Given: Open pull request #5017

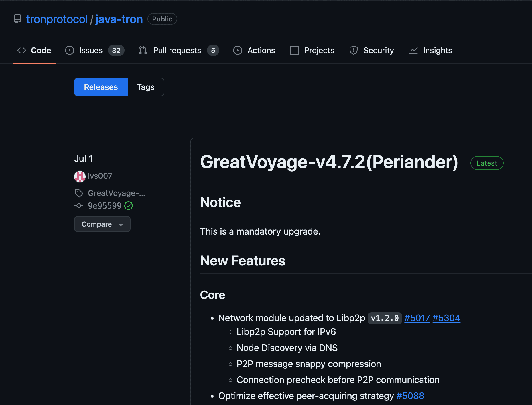Looking at the screenshot, I should 417,318.
